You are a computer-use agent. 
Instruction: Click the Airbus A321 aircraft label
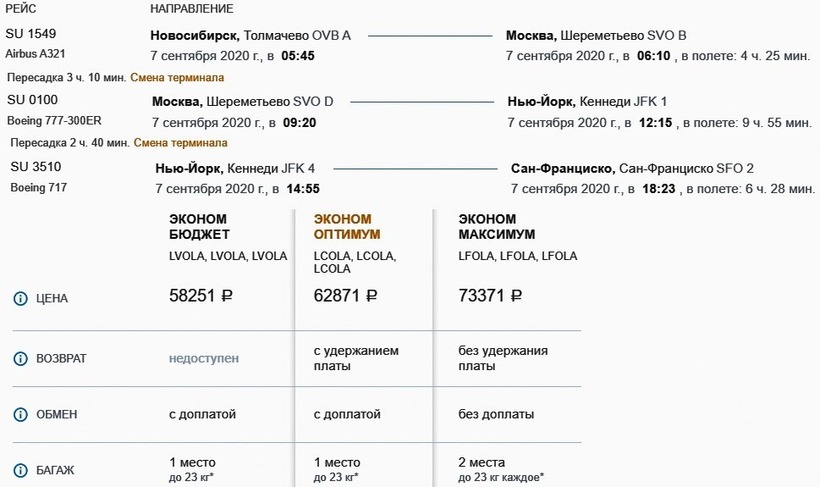37,54
